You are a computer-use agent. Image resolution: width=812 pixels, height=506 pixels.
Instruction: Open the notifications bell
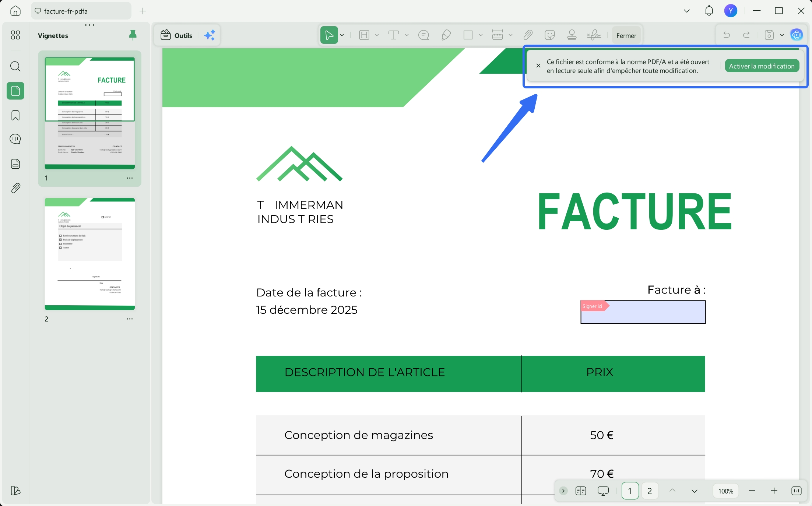709,11
